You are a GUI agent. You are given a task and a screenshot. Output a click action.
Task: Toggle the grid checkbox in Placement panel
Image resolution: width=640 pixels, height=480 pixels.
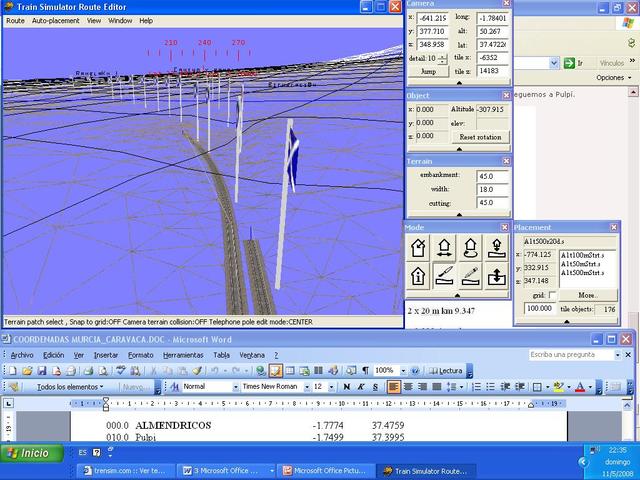pos(553,296)
